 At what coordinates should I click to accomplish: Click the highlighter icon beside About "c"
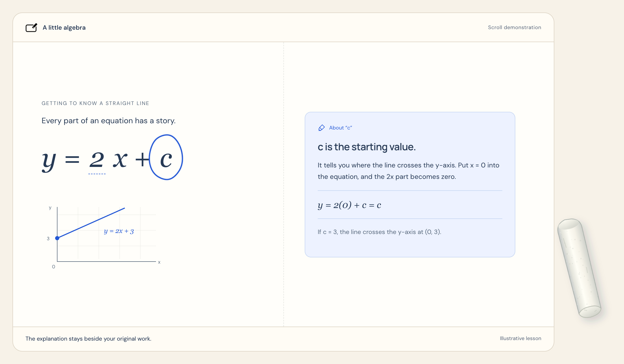(321, 128)
